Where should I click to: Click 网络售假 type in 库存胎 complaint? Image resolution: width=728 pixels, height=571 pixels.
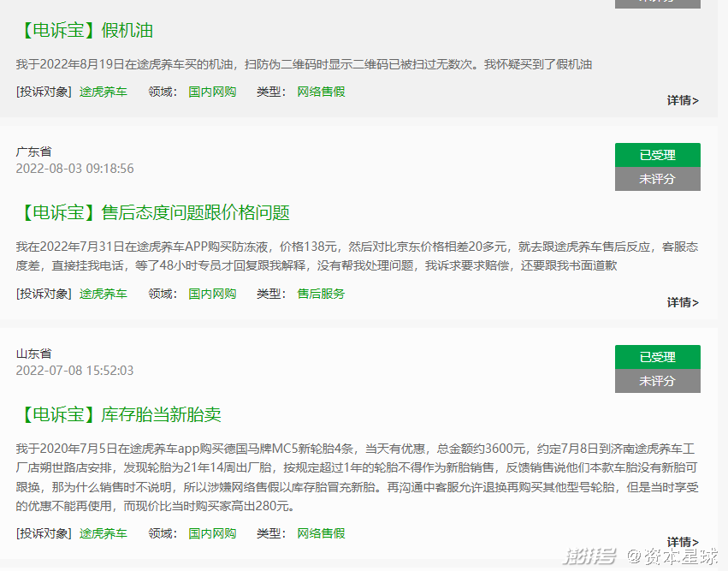pyautogui.click(x=321, y=533)
